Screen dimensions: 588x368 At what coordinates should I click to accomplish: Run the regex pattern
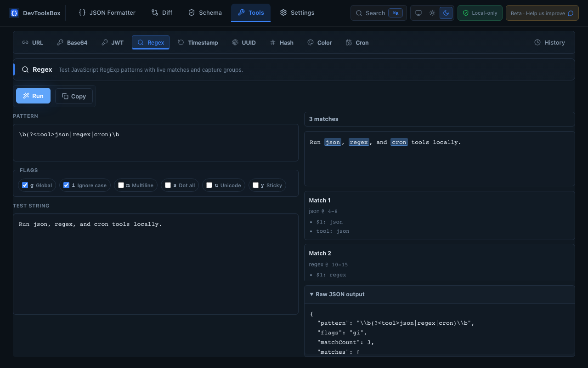point(33,96)
